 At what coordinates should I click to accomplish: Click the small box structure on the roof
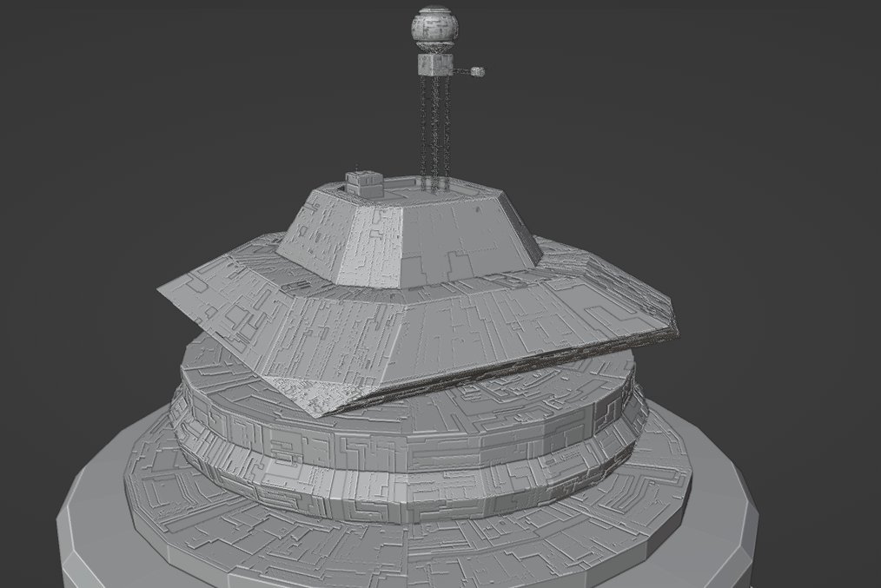point(363,183)
